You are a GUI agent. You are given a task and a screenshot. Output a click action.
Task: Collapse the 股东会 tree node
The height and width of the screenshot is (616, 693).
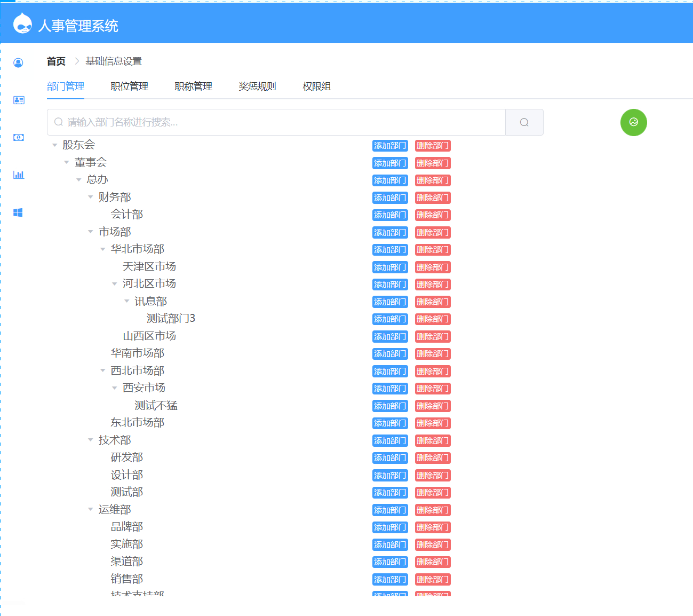[54, 145]
